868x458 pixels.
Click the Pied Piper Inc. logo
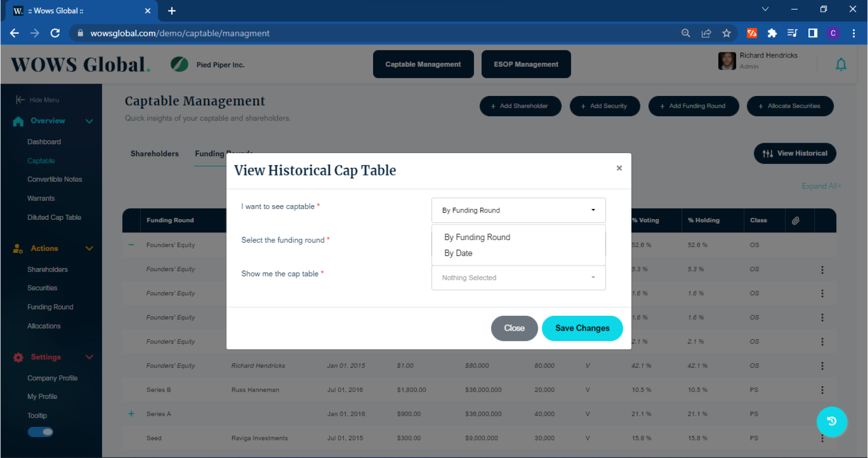pyautogui.click(x=179, y=64)
